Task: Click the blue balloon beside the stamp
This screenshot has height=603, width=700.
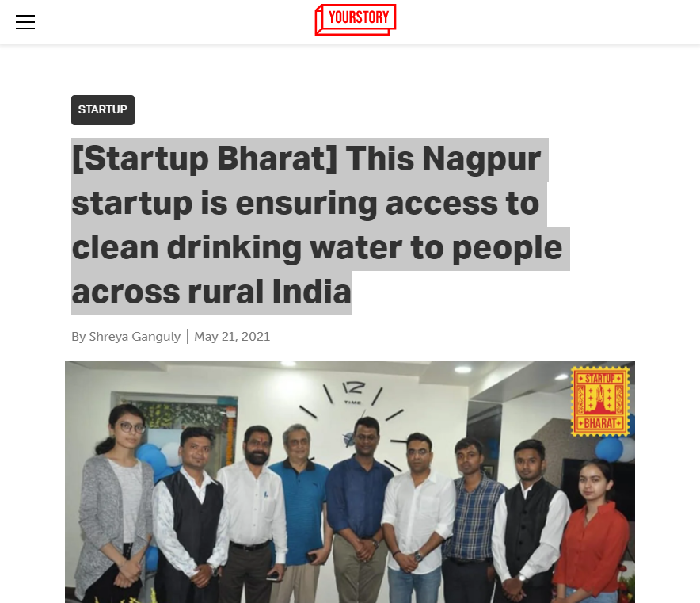Action: [x=610, y=448]
